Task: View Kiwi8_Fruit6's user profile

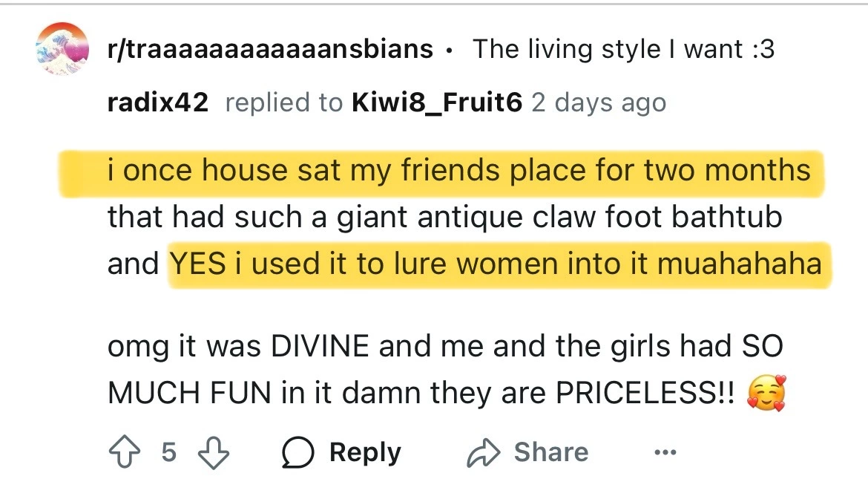Action: tap(437, 102)
